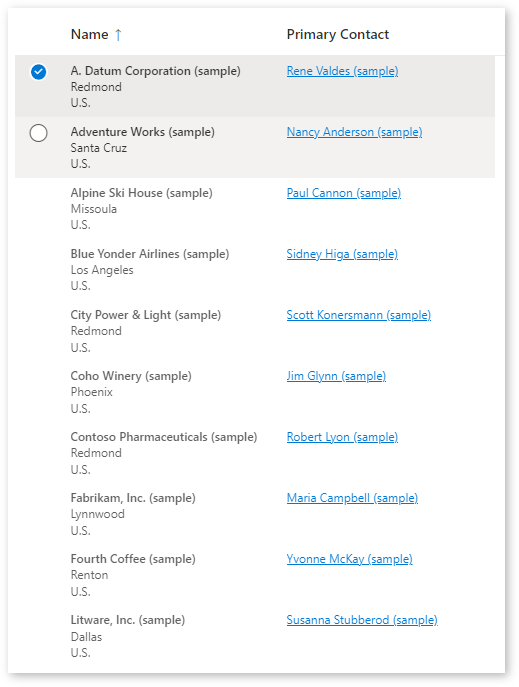The width and height of the screenshot is (519, 687).
Task: Click Contoso Pharmaceuticals (sample) account name
Action: (x=164, y=437)
